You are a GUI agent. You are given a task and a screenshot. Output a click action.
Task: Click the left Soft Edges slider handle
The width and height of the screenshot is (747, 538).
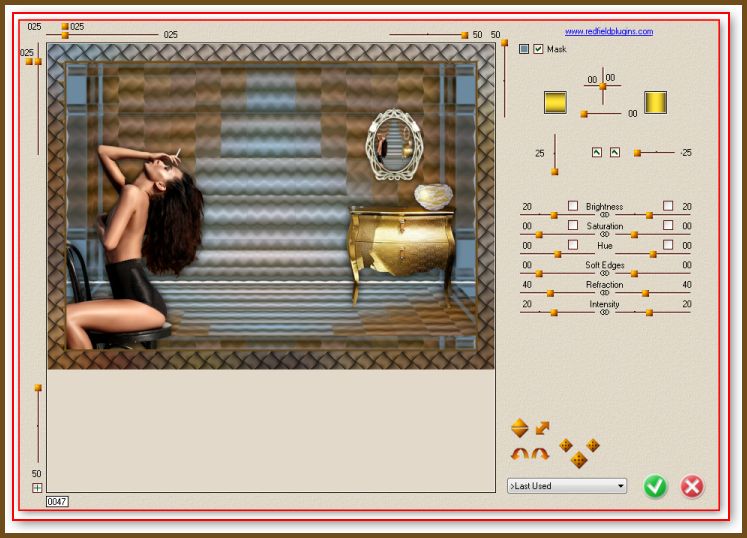click(539, 274)
